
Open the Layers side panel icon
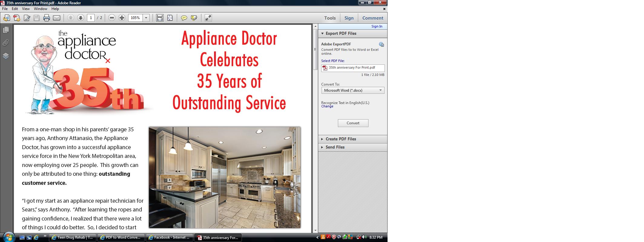point(6,56)
